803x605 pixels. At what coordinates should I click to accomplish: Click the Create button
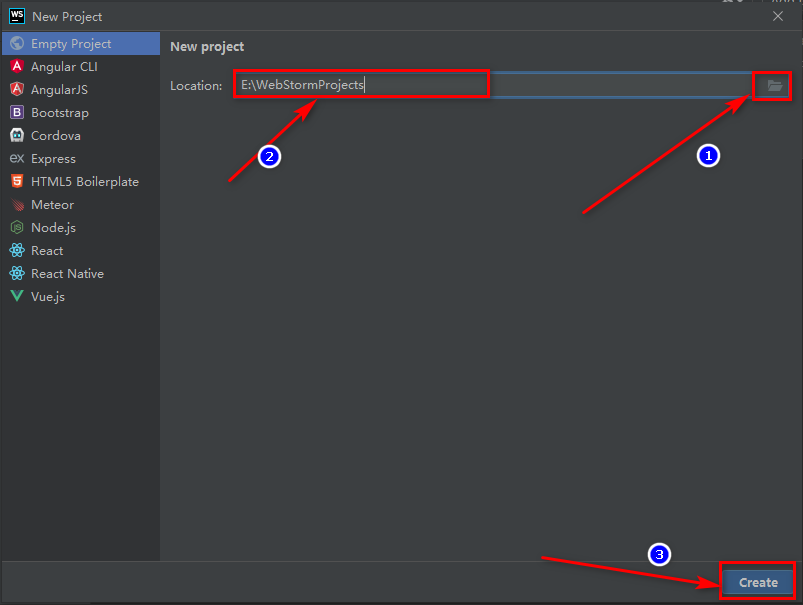[x=758, y=582]
